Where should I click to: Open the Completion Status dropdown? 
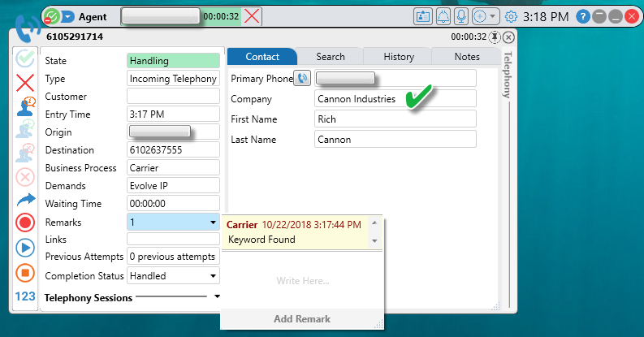[213, 276]
